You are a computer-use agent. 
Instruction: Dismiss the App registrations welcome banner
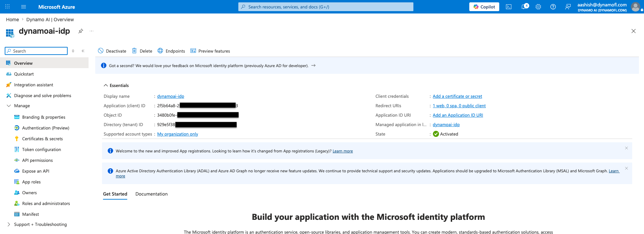pyautogui.click(x=626, y=148)
